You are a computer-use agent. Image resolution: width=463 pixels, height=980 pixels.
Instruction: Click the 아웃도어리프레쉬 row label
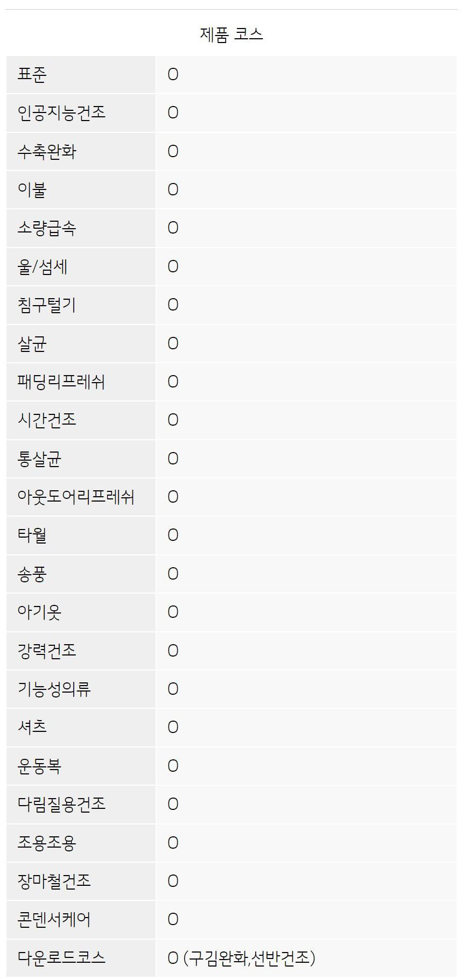tap(76, 497)
